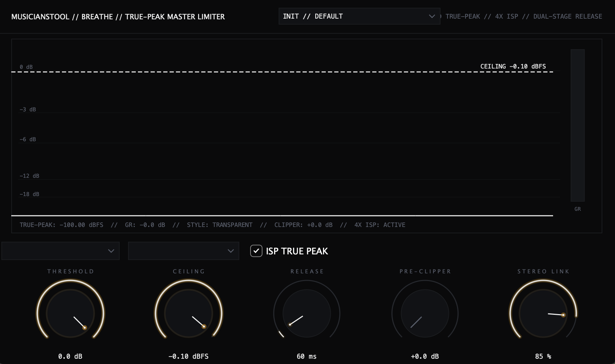
Task: Click the GR gain reduction meter
Action: click(x=577, y=125)
